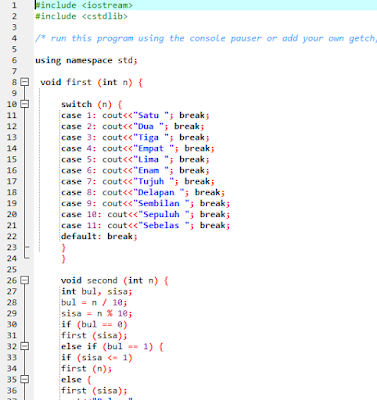The width and height of the screenshot is (377, 400).
Task: Click the closing brace on line 24
Action: [64, 259]
